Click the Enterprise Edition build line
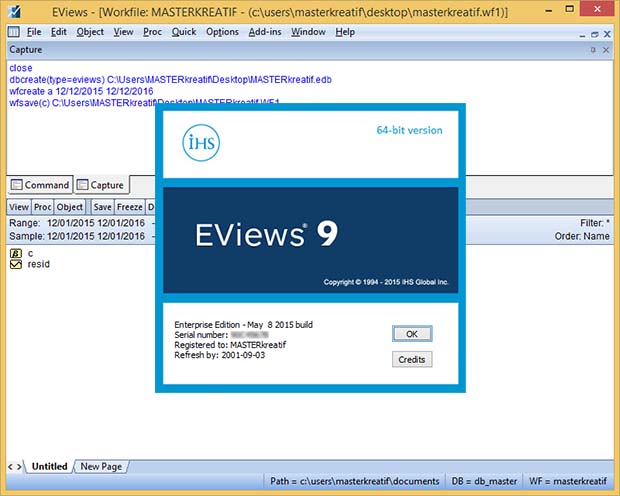 click(x=244, y=325)
